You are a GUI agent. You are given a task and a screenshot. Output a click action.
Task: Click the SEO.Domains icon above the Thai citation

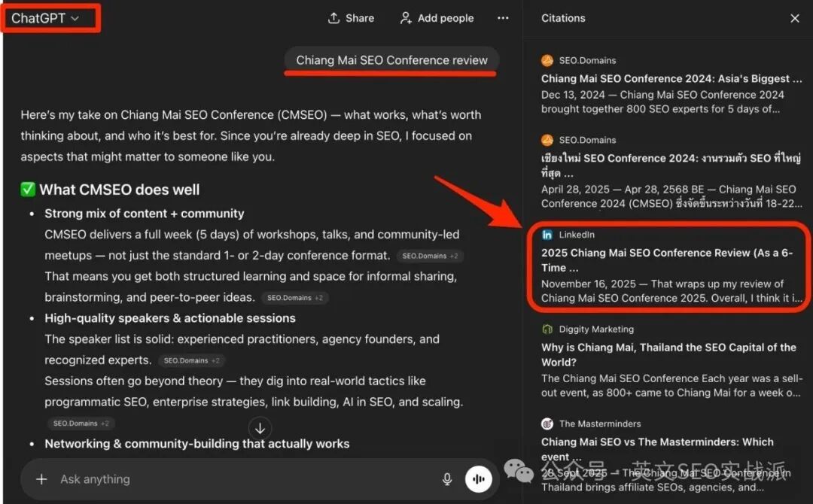(x=547, y=140)
